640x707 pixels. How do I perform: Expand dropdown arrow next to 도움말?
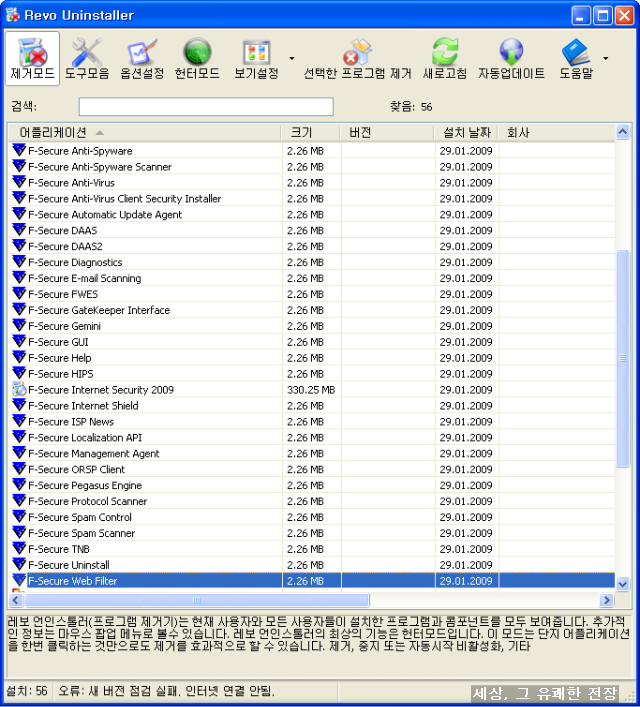606,58
